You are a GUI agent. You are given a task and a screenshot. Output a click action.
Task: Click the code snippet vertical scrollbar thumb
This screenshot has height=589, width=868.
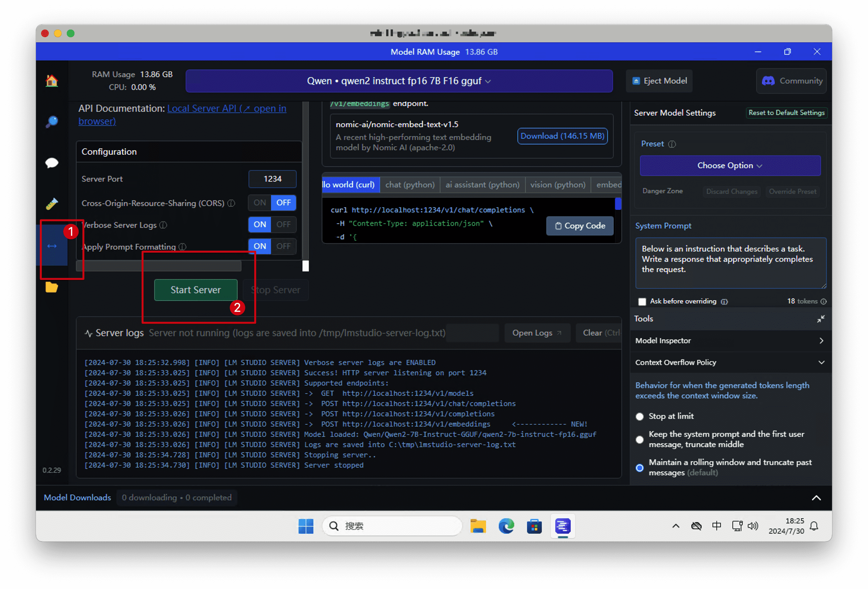pyautogui.click(x=618, y=204)
